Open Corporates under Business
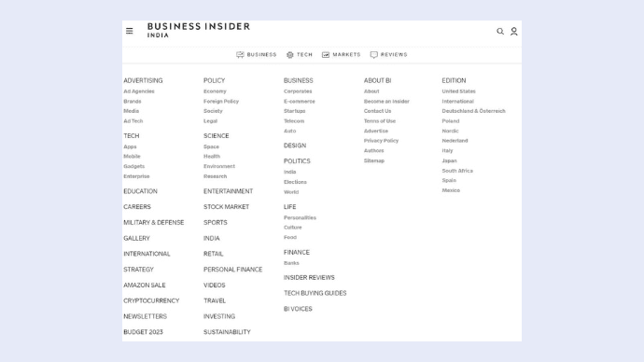Image resolution: width=644 pixels, height=362 pixels. (x=298, y=91)
